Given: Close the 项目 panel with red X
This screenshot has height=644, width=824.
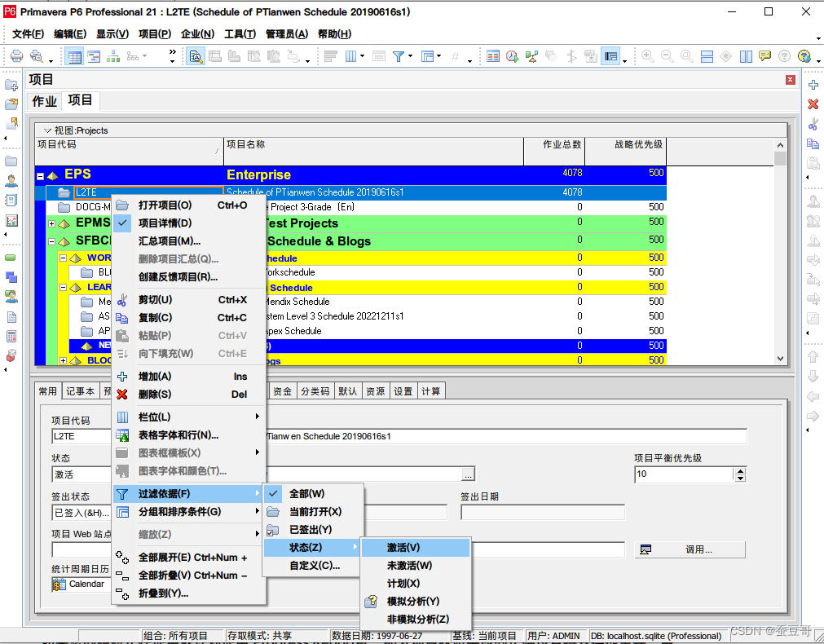Looking at the screenshot, I should click(x=791, y=79).
